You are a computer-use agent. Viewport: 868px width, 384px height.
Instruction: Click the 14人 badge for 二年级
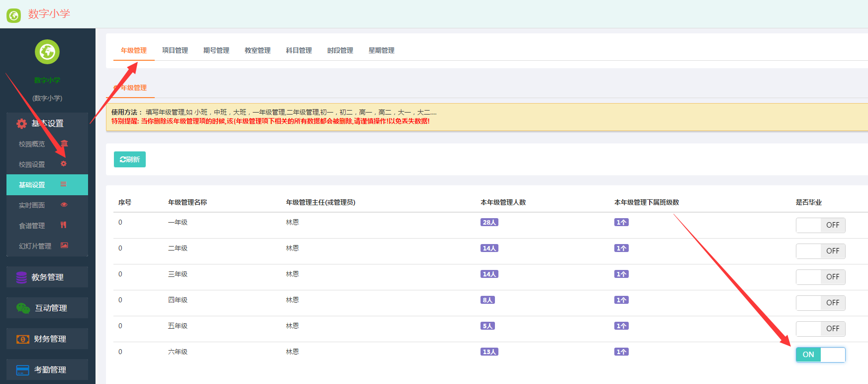tap(489, 249)
